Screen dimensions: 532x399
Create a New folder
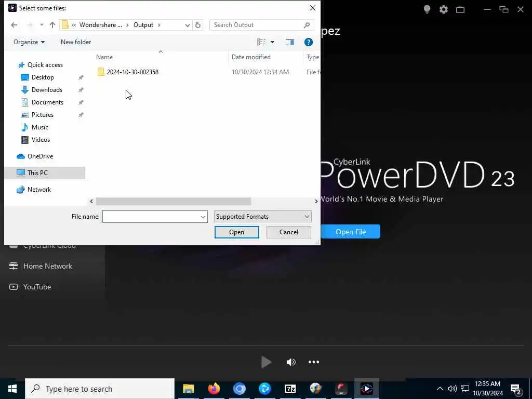coord(76,42)
